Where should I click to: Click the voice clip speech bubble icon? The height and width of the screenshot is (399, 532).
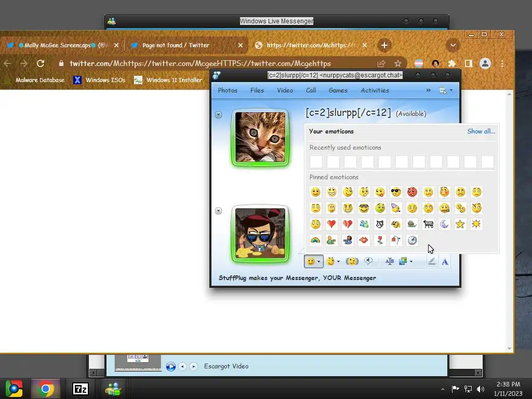click(x=368, y=261)
